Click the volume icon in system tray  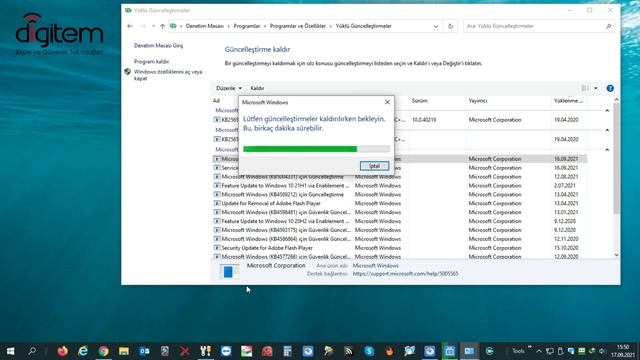pos(602,351)
